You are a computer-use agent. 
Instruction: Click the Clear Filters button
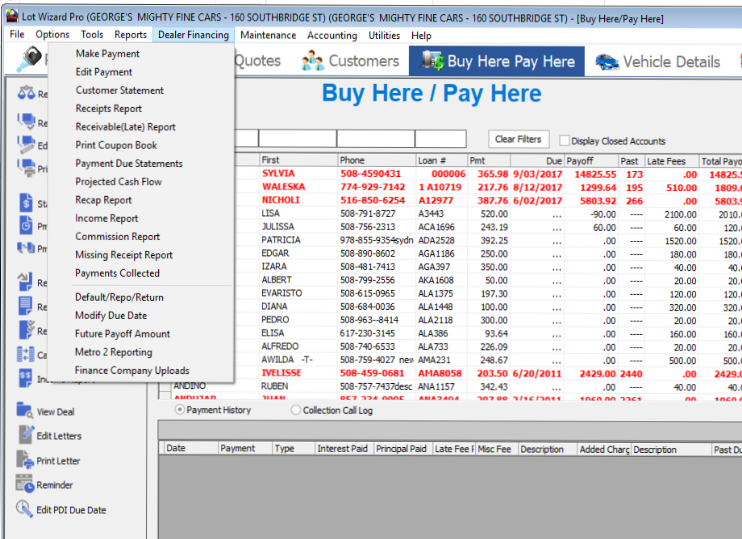point(518,139)
